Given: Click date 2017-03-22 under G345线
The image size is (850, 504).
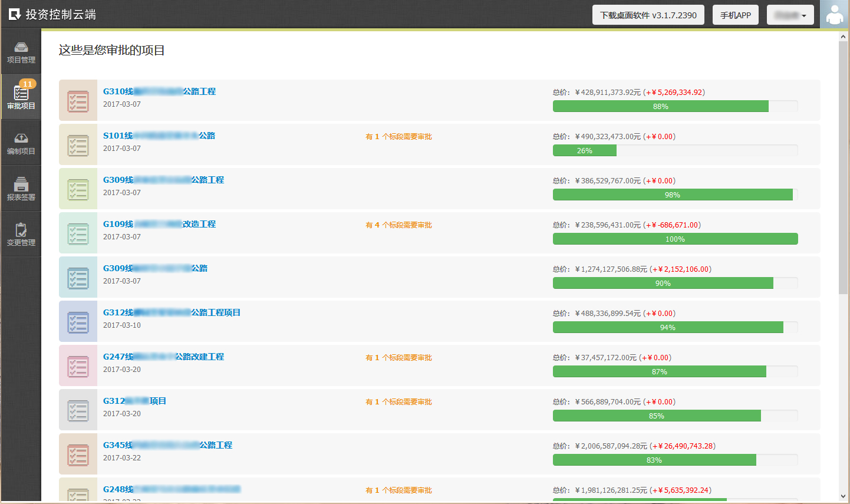Looking at the screenshot, I should 122,458.
